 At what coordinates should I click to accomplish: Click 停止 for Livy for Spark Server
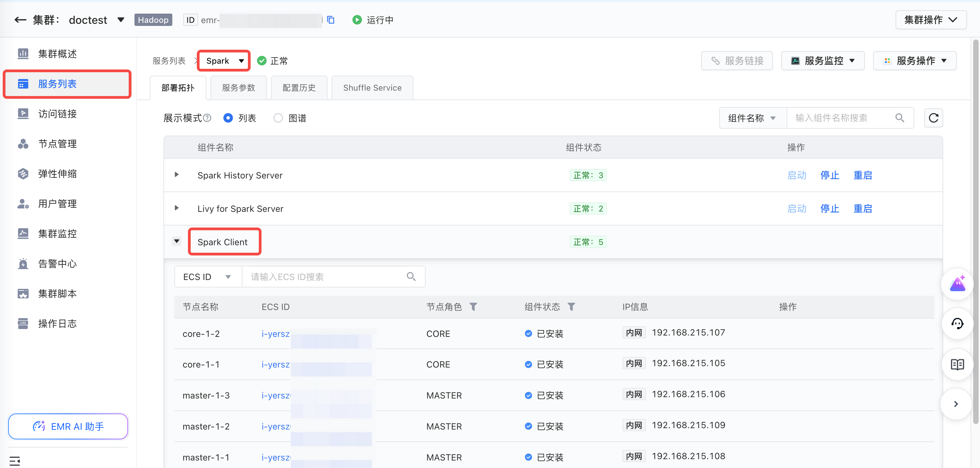pos(830,208)
